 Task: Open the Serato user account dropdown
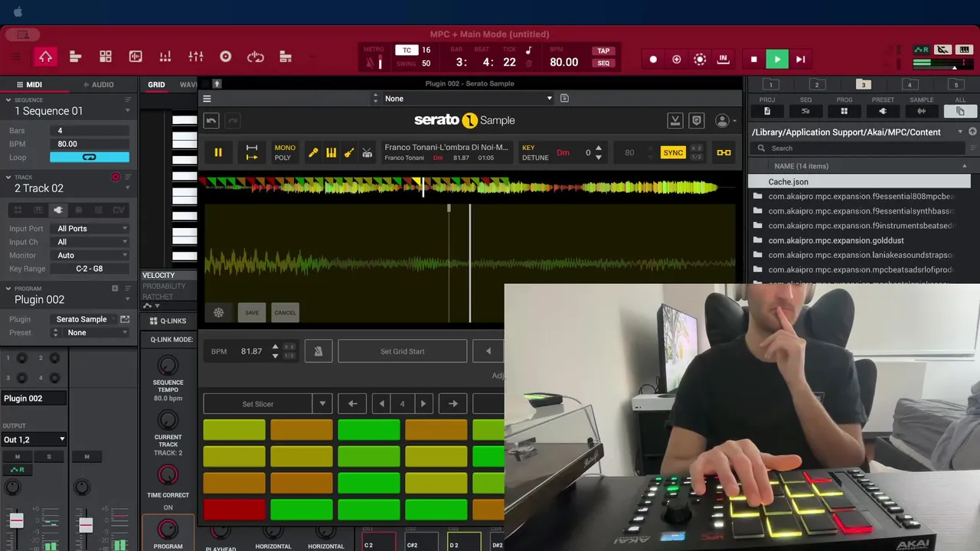725,121
